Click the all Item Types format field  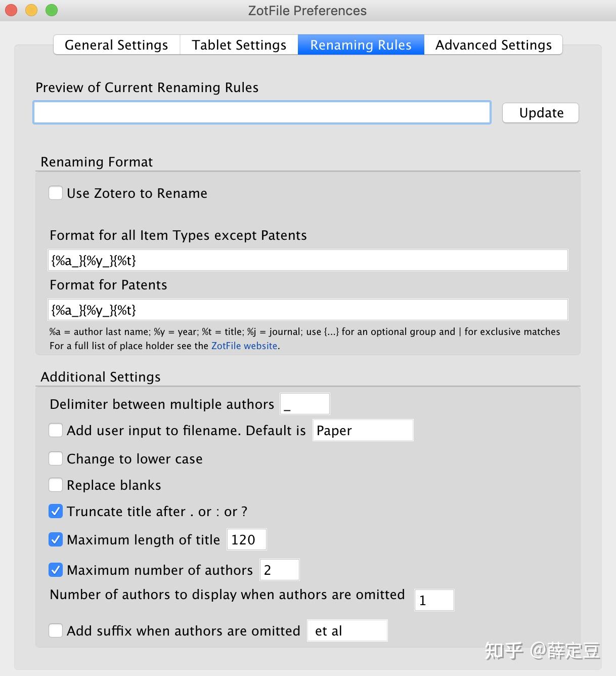(x=308, y=261)
